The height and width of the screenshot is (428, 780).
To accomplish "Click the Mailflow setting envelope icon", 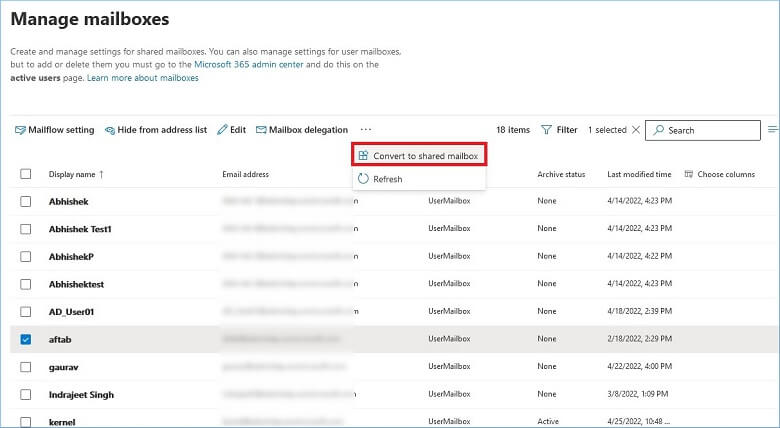I will tap(20, 130).
